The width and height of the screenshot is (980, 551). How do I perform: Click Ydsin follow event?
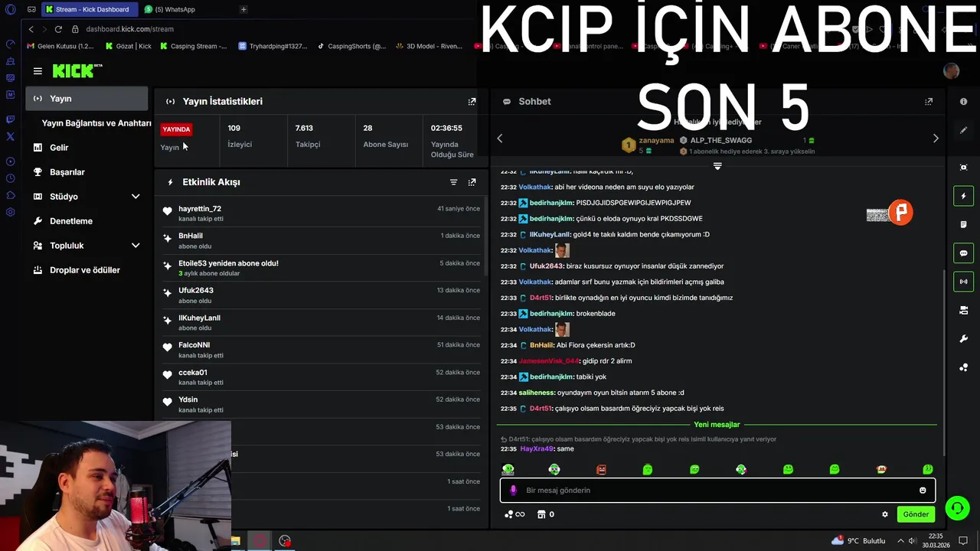point(321,404)
